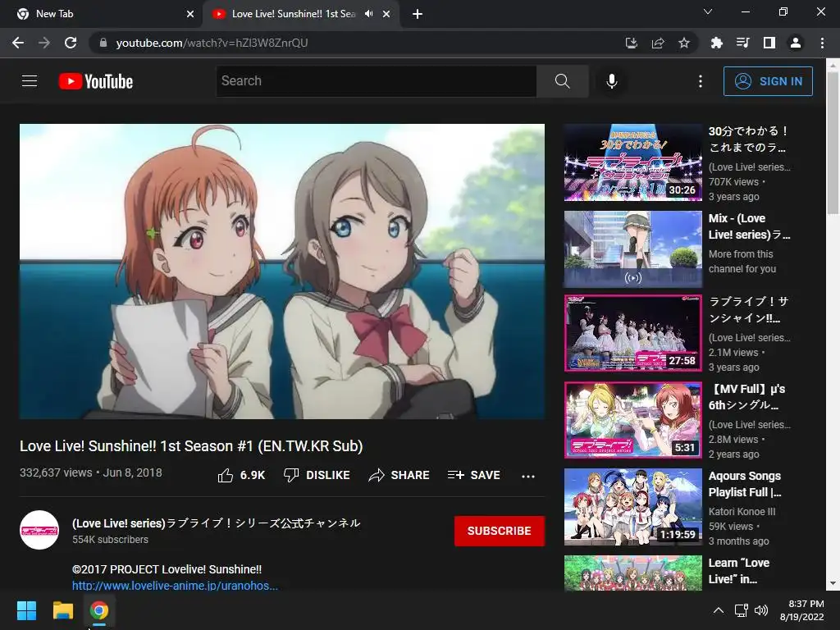Save video to a playlist
The height and width of the screenshot is (630, 840).
[x=473, y=475]
